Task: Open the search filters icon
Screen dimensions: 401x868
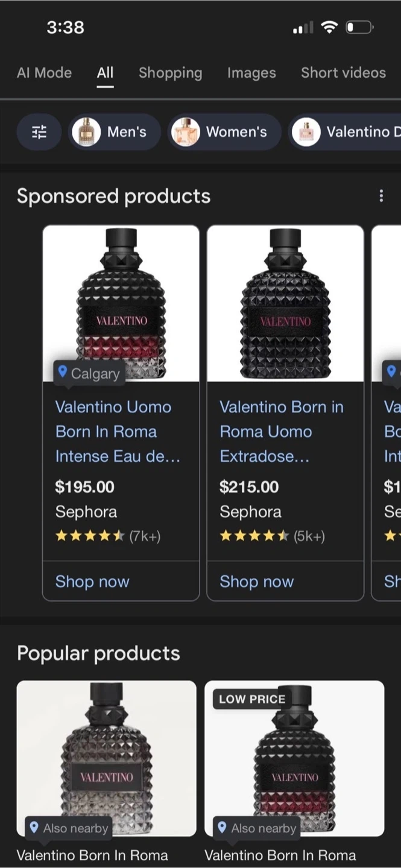Action: coord(39,131)
